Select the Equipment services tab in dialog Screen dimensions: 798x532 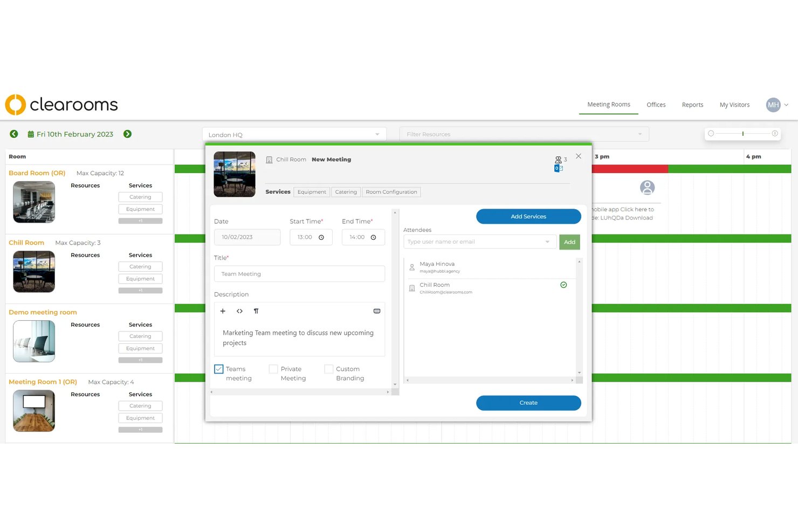click(312, 192)
